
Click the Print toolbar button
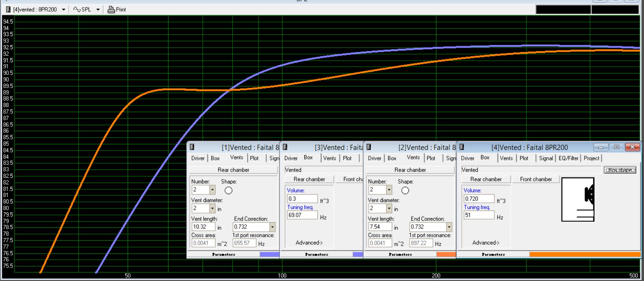(117, 10)
